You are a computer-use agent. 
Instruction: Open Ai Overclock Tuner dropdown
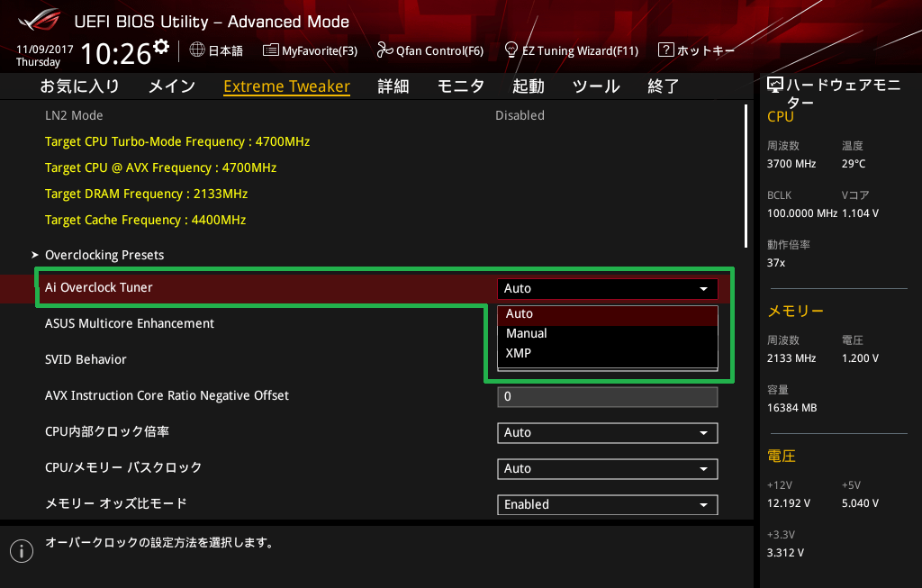click(x=608, y=289)
